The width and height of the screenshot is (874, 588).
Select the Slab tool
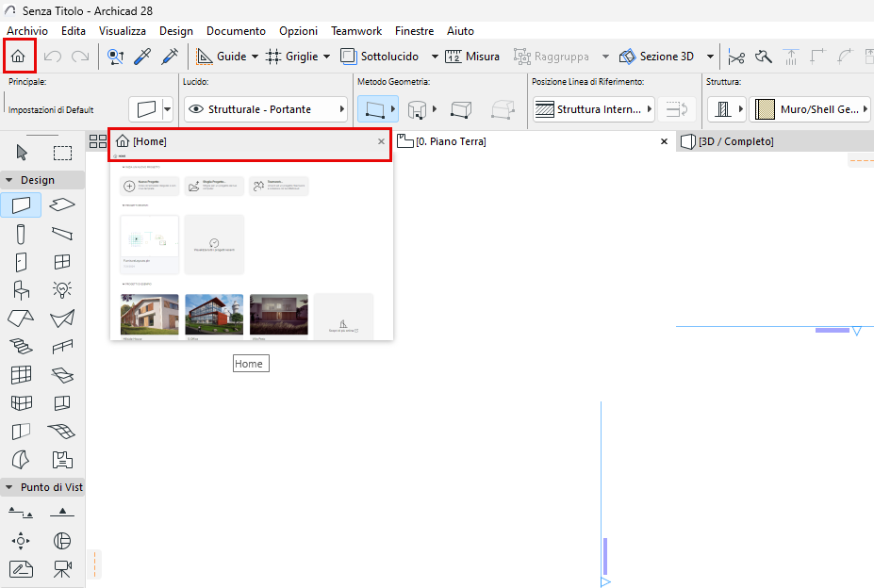pyautogui.click(x=62, y=205)
